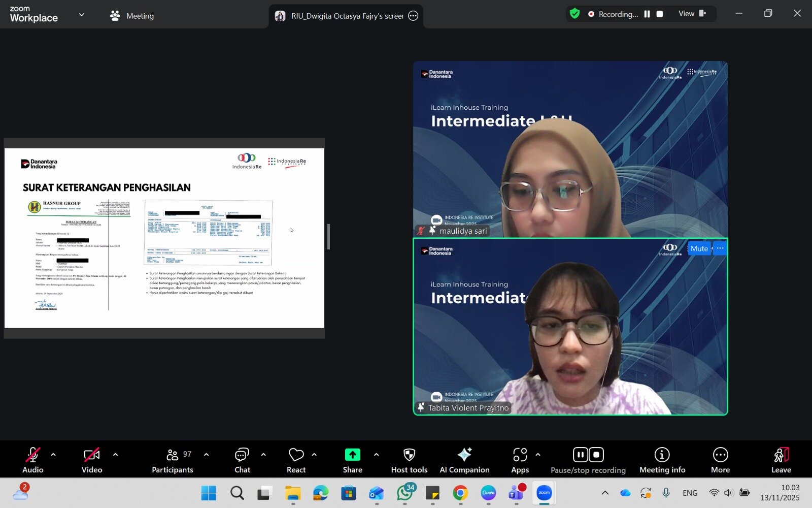Viewport: 812px width, 508px height.
Task: Open Host tools shield icon
Action: tap(409, 455)
